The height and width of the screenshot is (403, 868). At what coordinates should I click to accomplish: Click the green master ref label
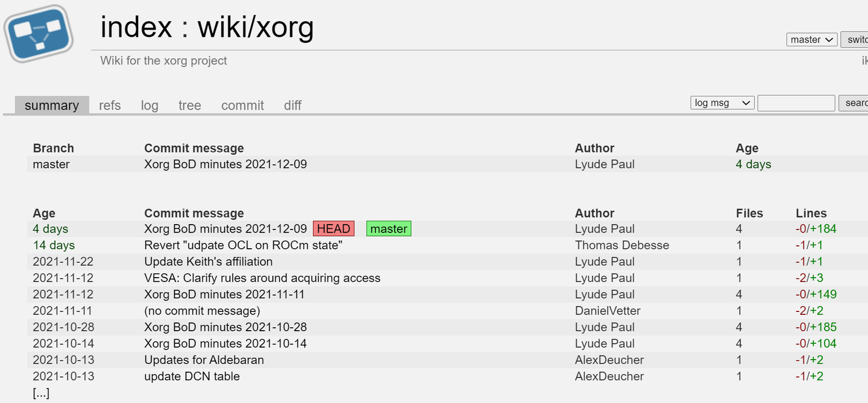coord(388,229)
